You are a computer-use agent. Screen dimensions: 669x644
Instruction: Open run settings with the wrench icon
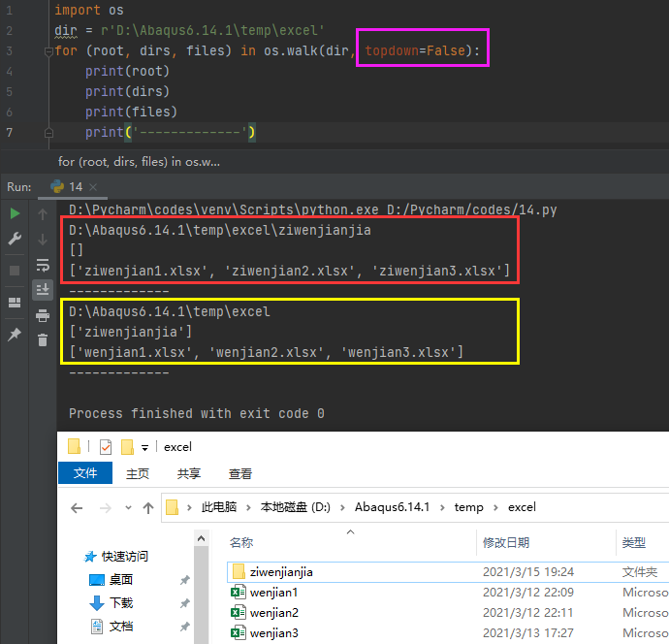tap(15, 239)
